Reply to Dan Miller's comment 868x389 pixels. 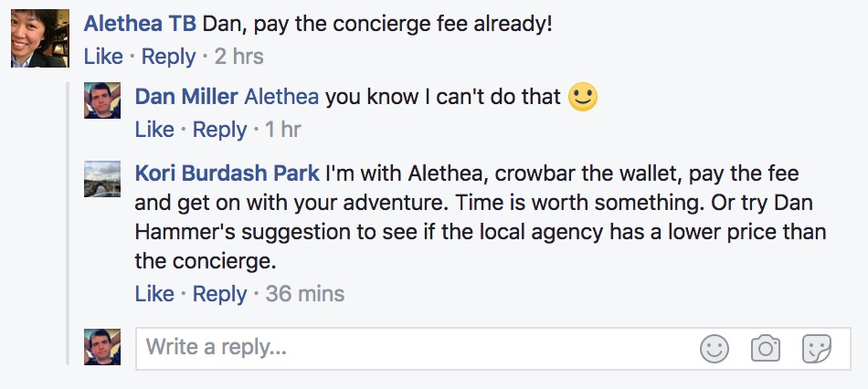tap(220, 130)
